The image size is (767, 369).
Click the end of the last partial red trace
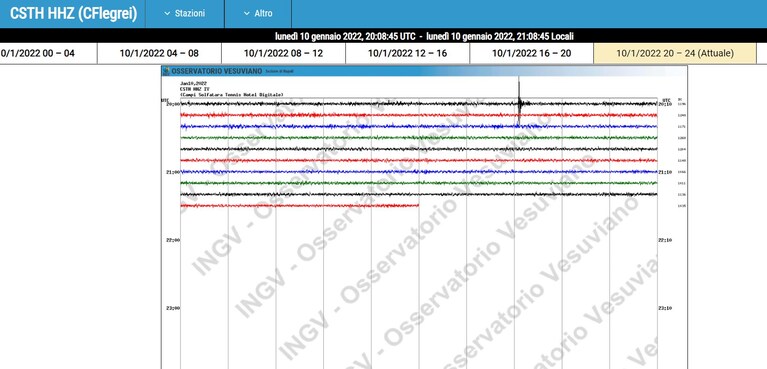click(418, 206)
